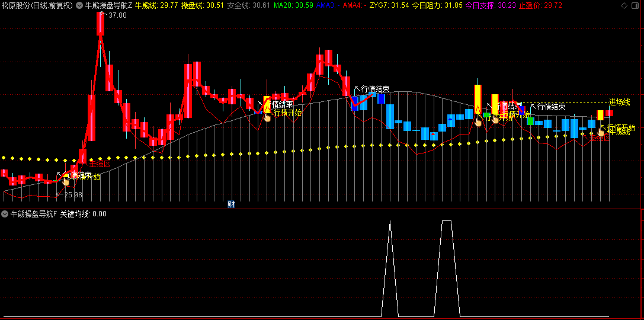
Task: Expand the 牛熊操盘导航Z indicator dropdown arrow
Action: 79,5
